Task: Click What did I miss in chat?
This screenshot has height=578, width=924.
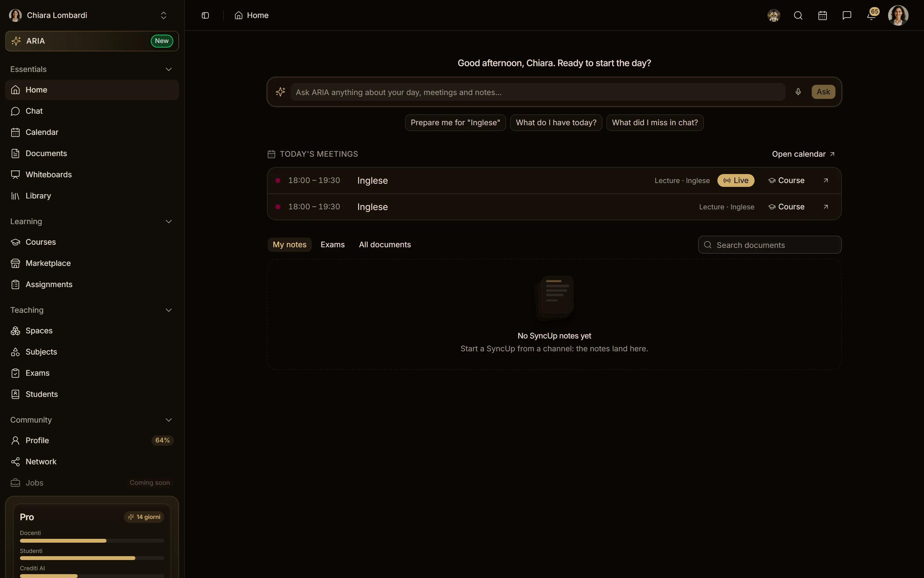Action: [655, 123]
